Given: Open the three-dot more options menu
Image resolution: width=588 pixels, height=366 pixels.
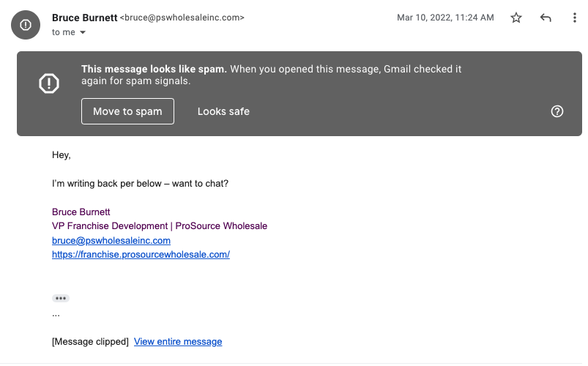Looking at the screenshot, I should click(575, 18).
